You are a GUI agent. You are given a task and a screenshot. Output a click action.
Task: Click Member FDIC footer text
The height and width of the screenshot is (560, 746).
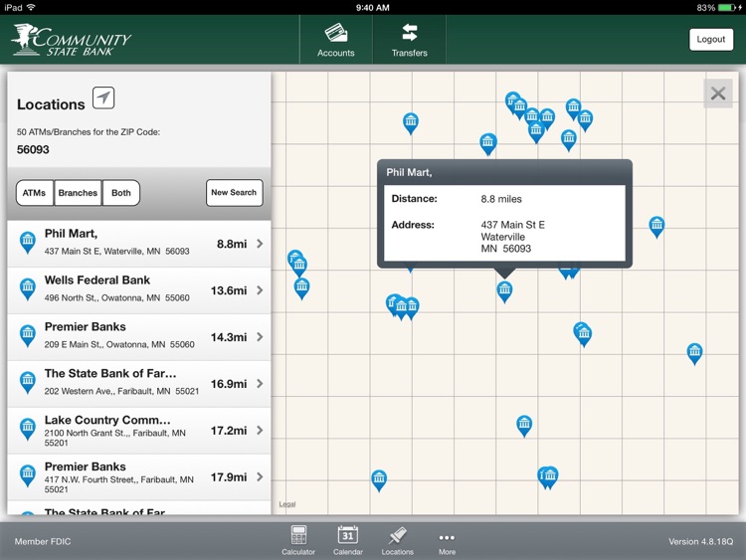(43, 541)
